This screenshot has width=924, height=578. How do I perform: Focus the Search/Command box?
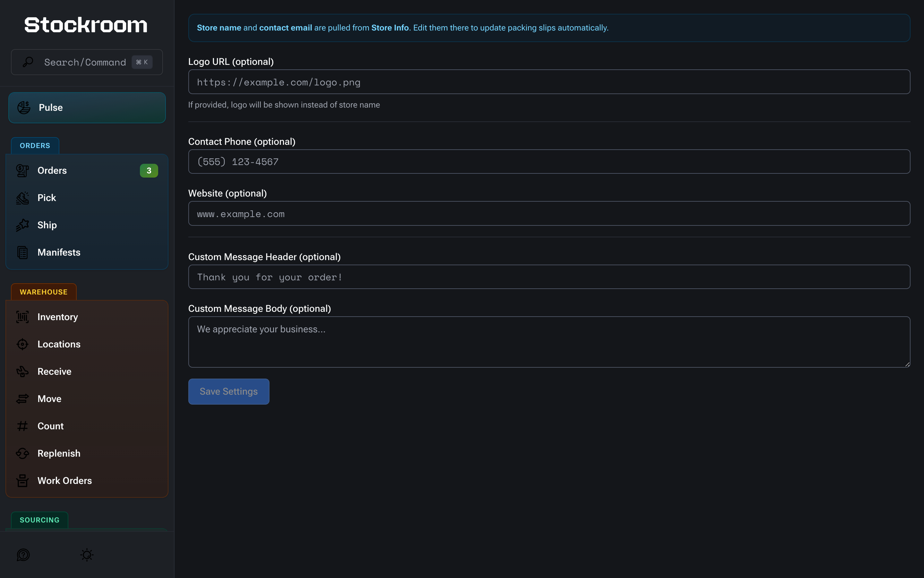coord(87,62)
